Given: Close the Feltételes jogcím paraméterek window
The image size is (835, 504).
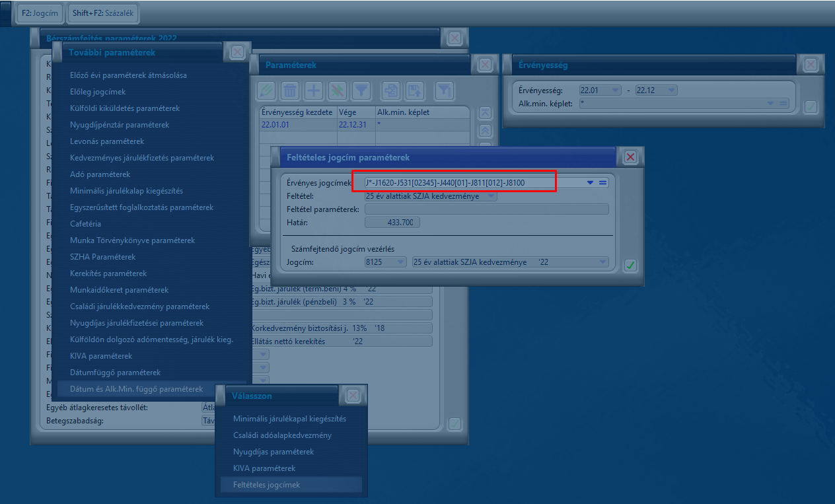Looking at the screenshot, I should tap(630, 157).
